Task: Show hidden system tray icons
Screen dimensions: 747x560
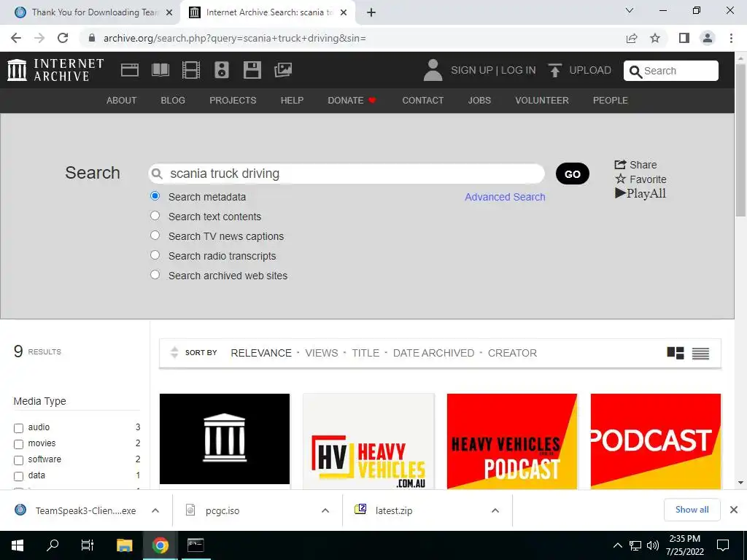Action: [617, 545]
